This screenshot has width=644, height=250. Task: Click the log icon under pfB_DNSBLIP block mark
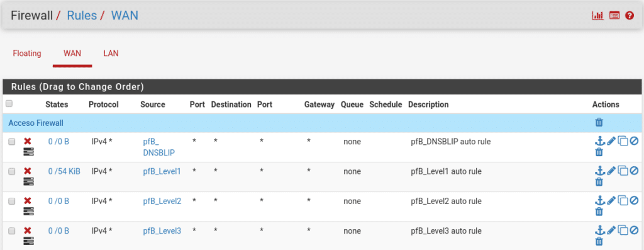(x=28, y=152)
